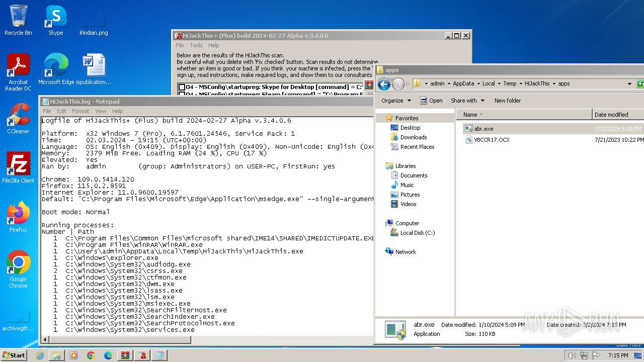Image resolution: width=644 pixels, height=362 pixels.
Task: Sort by Date modified column header
Action: pyautogui.click(x=618, y=115)
